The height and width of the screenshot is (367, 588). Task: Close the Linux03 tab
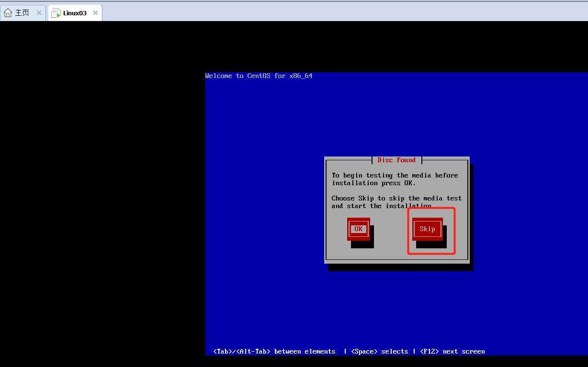point(95,13)
